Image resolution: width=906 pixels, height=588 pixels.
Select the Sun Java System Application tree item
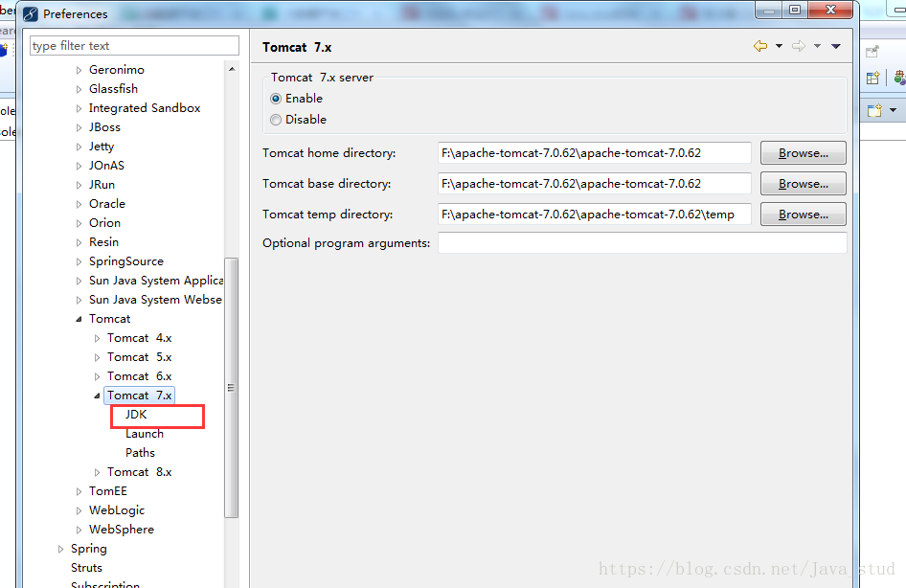pos(156,281)
